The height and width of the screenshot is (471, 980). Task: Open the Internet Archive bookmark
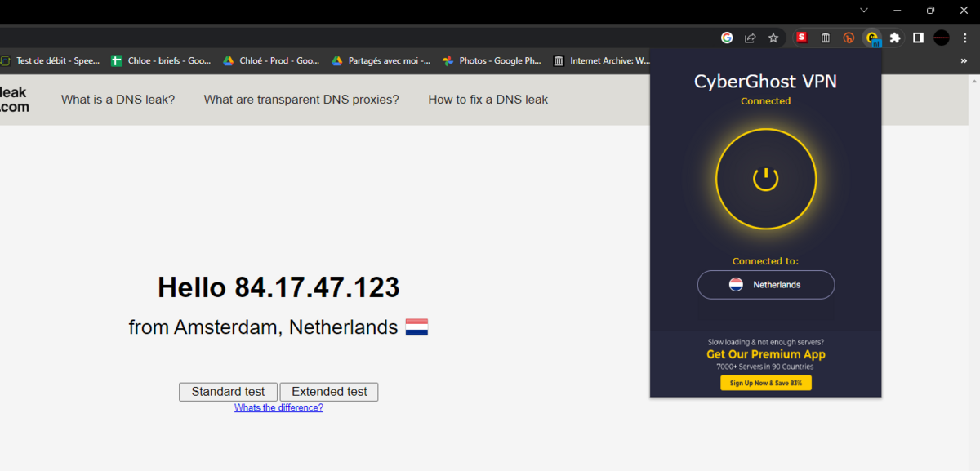coord(602,60)
